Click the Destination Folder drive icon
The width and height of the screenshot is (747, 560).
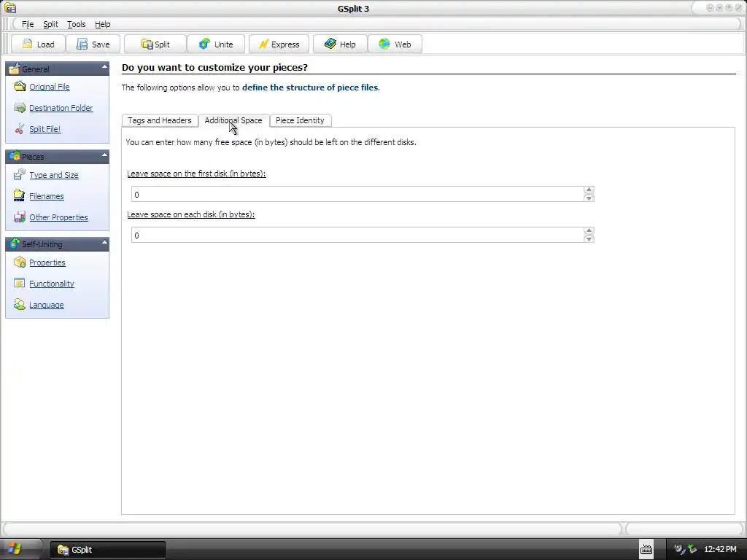20,108
